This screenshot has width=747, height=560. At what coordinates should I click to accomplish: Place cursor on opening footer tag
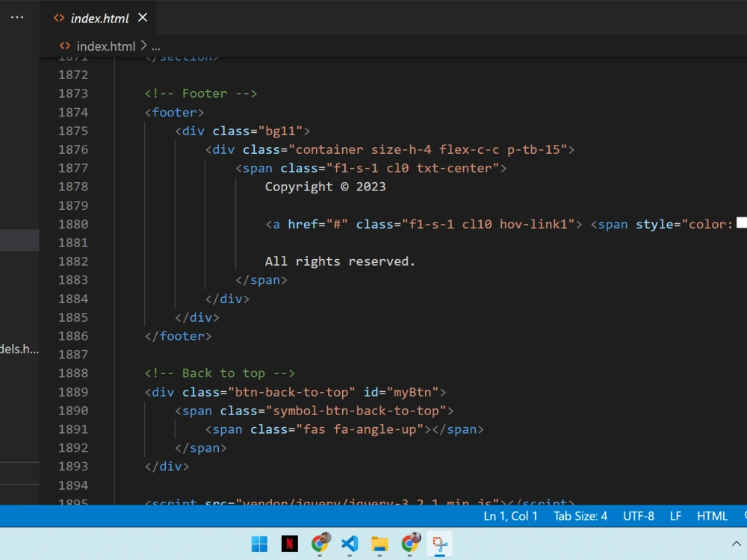click(174, 113)
